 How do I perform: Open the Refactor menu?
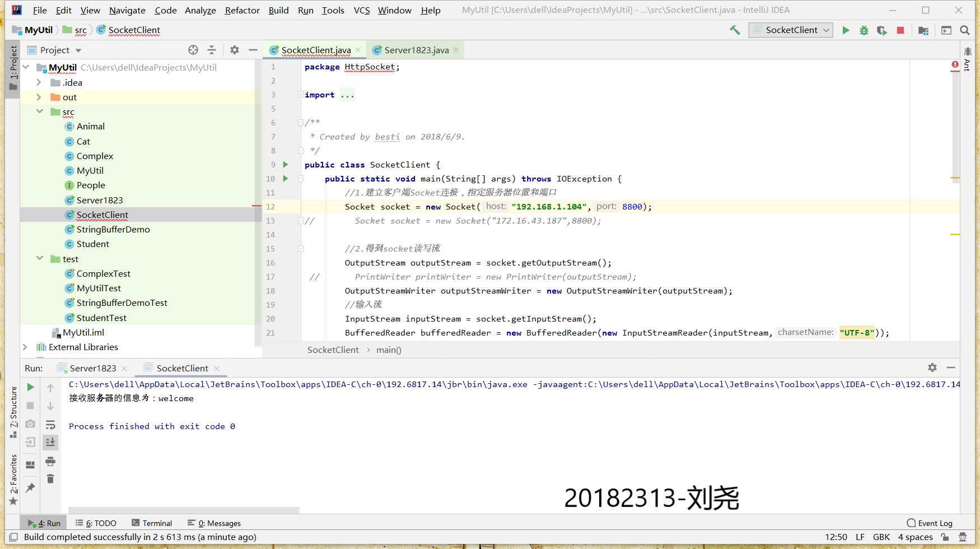(x=242, y=10)
